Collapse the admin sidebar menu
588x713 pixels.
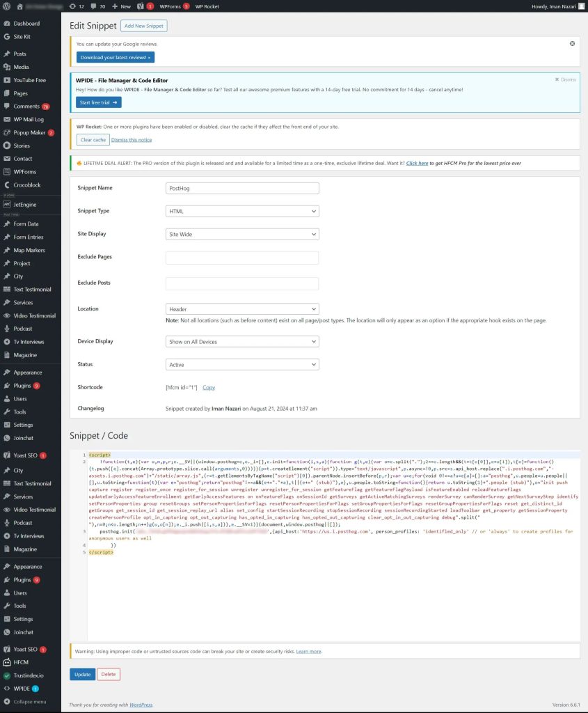(x=31, y=702)
